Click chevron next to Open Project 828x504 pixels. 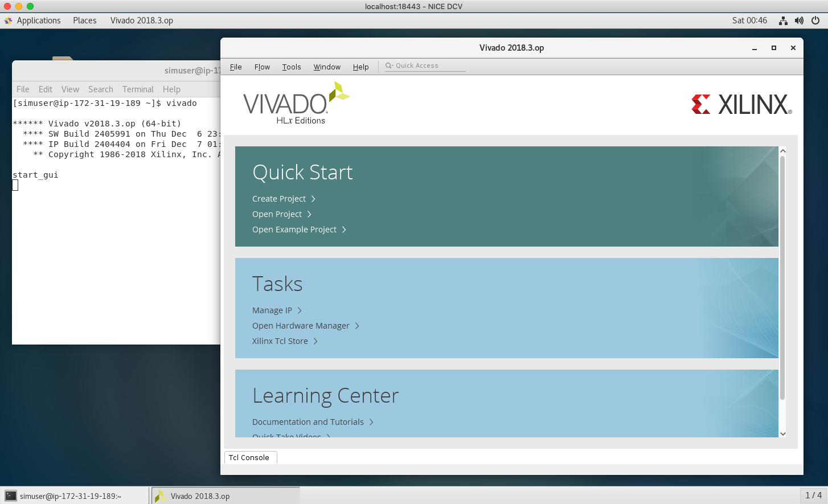tap(309, 214)
